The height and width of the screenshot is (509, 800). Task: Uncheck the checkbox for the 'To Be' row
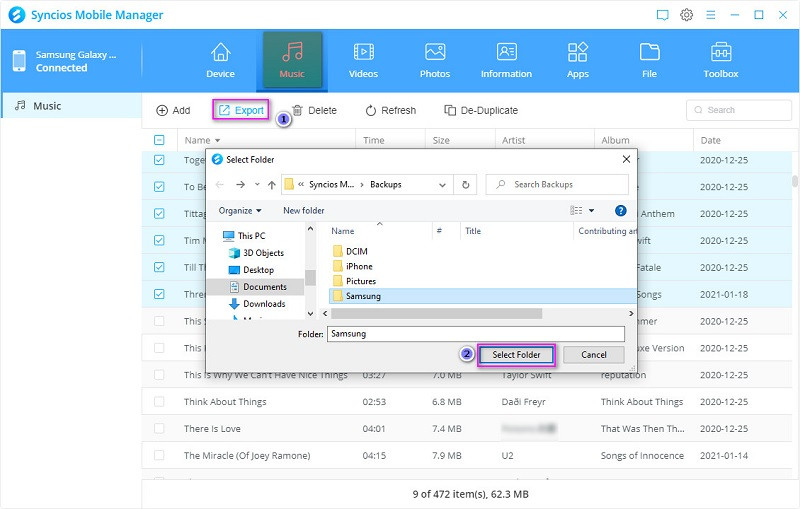pyautogui.click(x=159, y=187)
